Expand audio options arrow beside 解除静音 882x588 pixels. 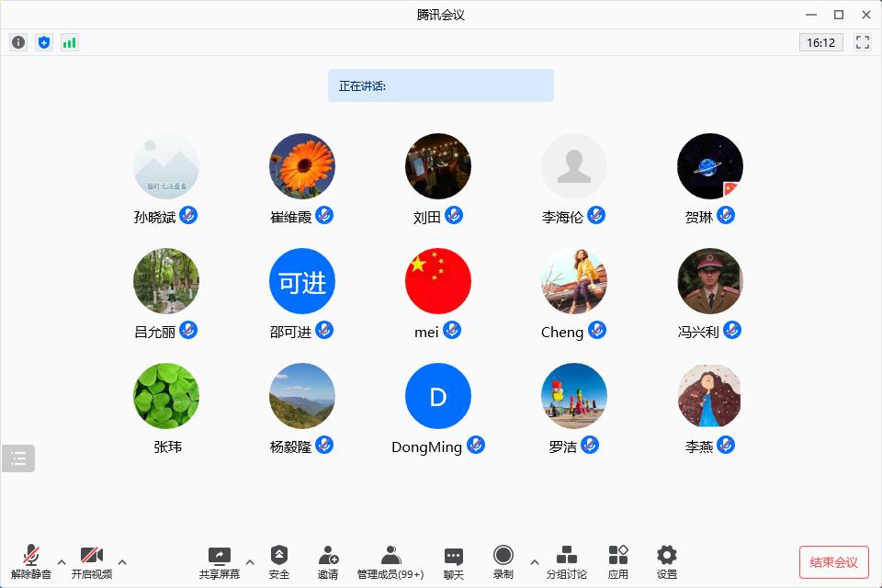click(x=62, y=562)
